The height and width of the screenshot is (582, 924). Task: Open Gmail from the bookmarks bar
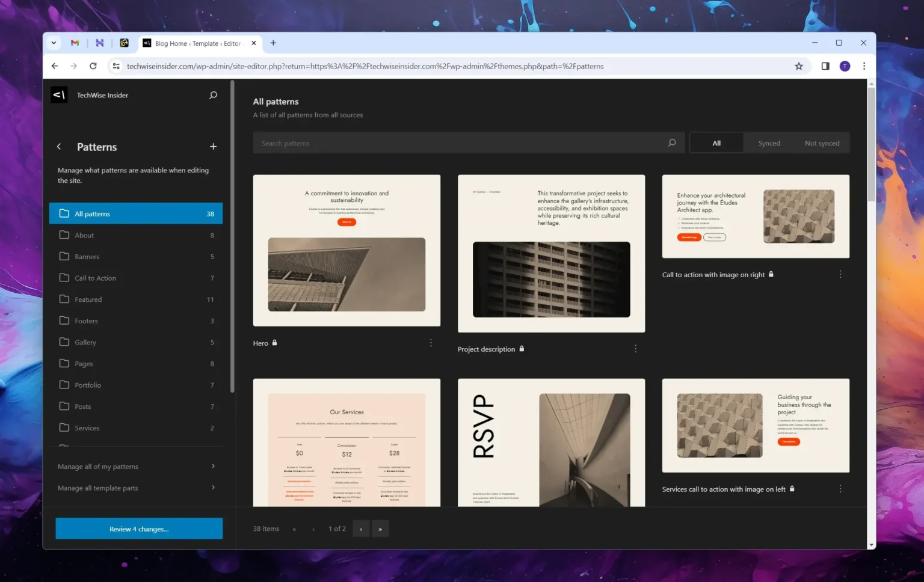tap(75, 43)
